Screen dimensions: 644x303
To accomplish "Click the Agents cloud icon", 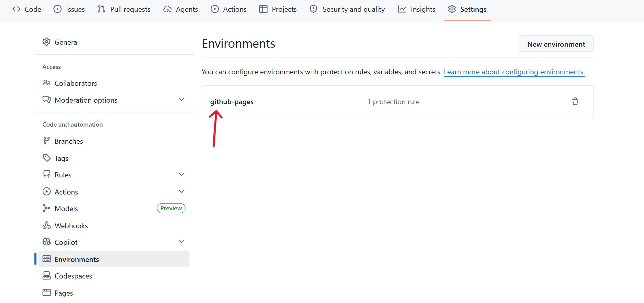I will coord(167,9).
